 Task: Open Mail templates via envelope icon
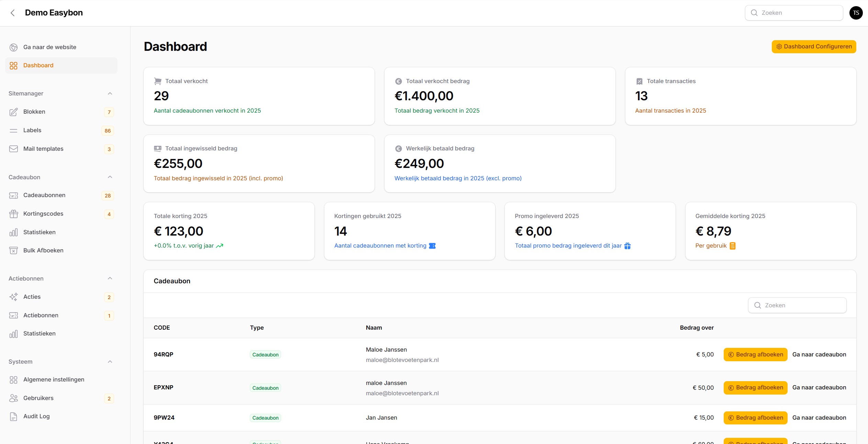(13, 149)
